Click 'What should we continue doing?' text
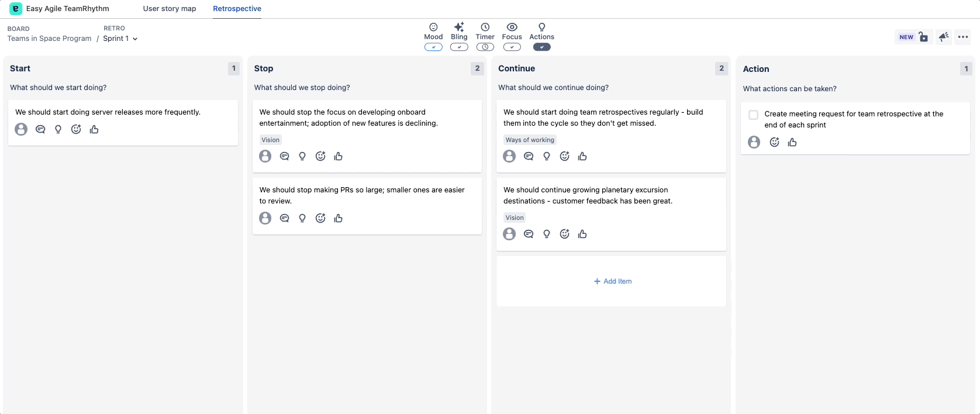The image size is (980, 414). tap(553, 88)
